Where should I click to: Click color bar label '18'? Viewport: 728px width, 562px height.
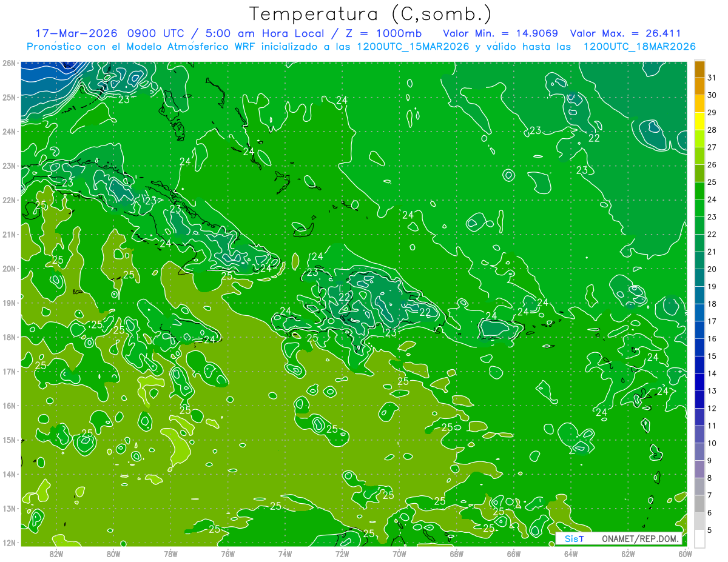(x=712, y=304)
